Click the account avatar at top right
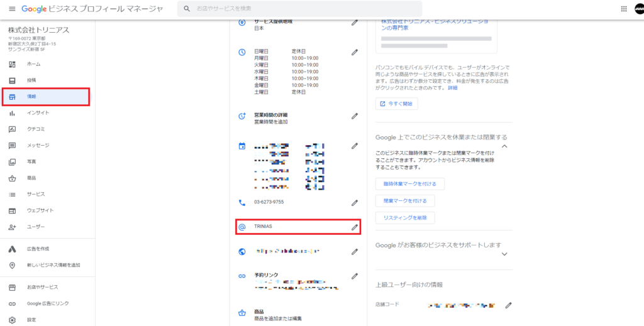The width and height of the screenshot is (644, 326). 639,9
